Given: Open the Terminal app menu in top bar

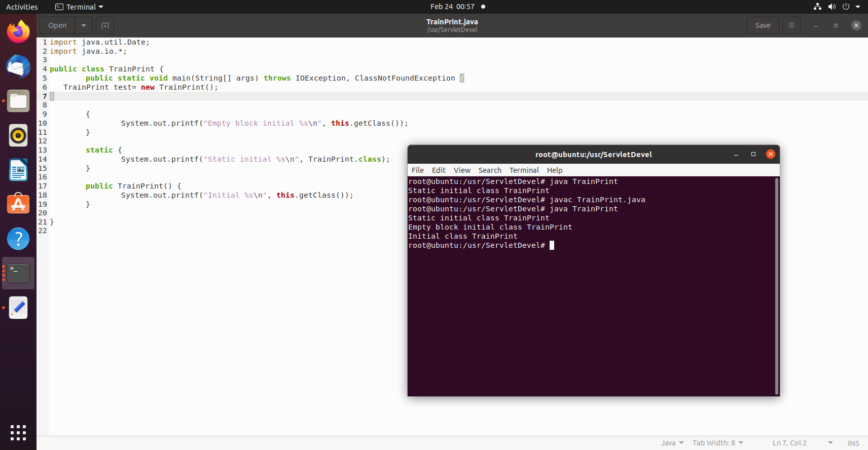Looking at the screenshot, I should pos(79,7).
